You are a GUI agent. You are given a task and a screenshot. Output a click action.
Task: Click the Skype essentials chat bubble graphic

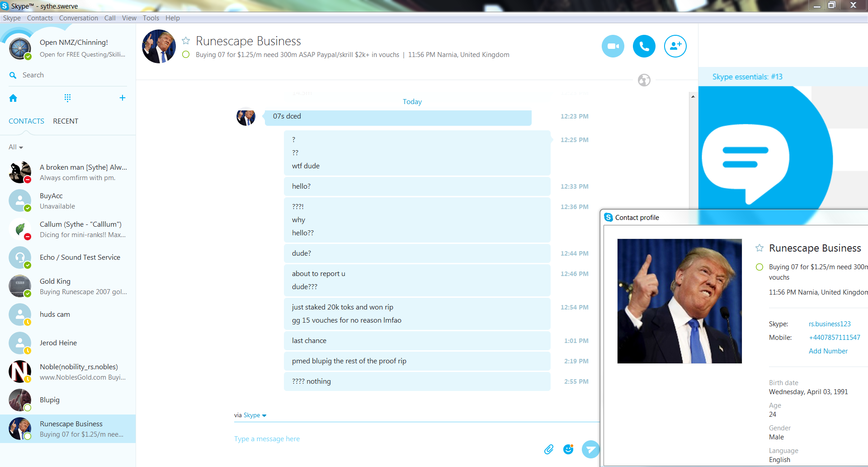pyautogui.click(x=745, y=164)
